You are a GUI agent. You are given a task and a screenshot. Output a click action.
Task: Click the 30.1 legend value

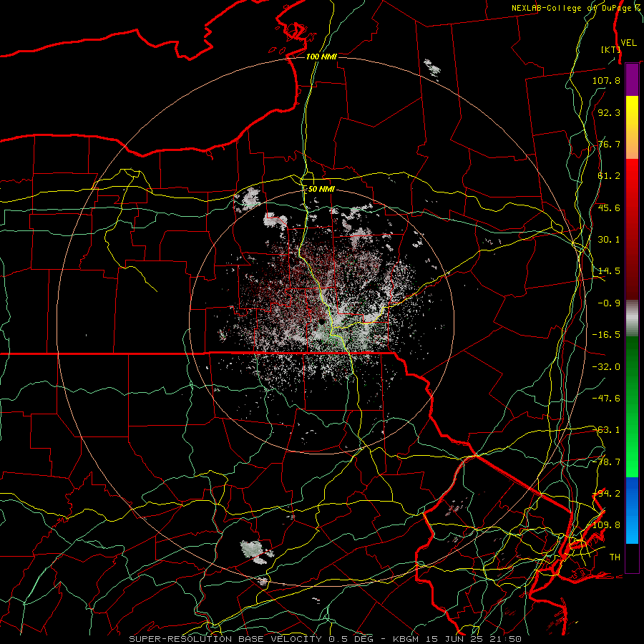coord(609,240)
